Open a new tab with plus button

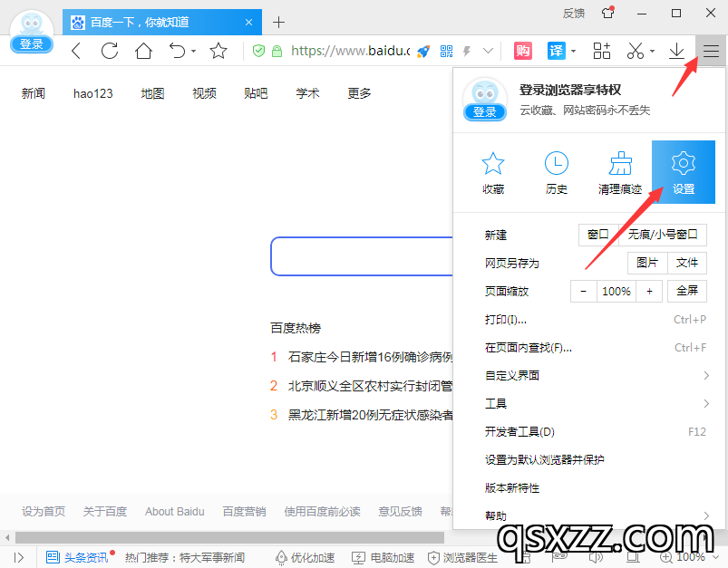[x=278, y=22]
